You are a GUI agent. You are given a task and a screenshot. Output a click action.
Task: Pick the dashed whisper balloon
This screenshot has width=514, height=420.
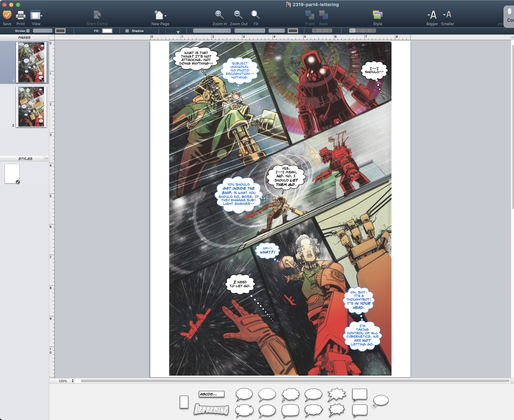pyautogui.click(x=267, y=395)
